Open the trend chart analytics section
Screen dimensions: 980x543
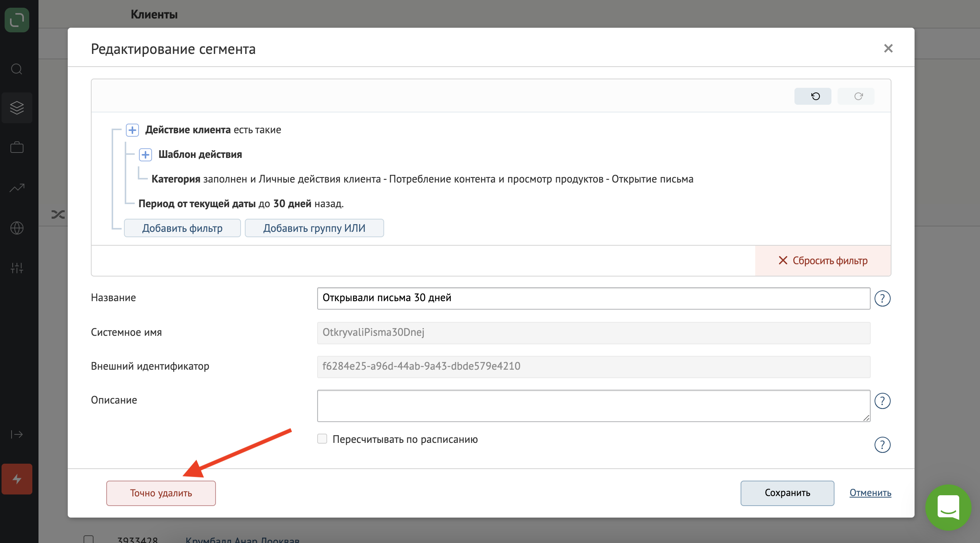click(17, 188)
